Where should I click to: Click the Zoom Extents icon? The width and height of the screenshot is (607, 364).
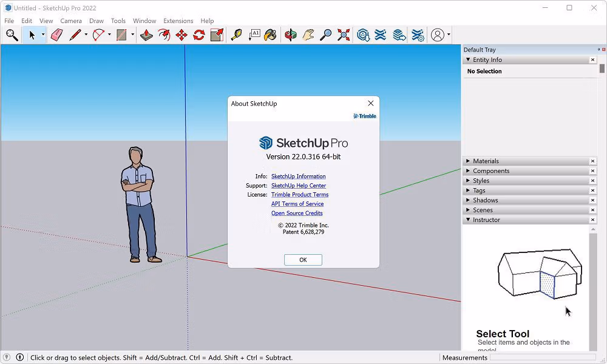pos(344,35)
